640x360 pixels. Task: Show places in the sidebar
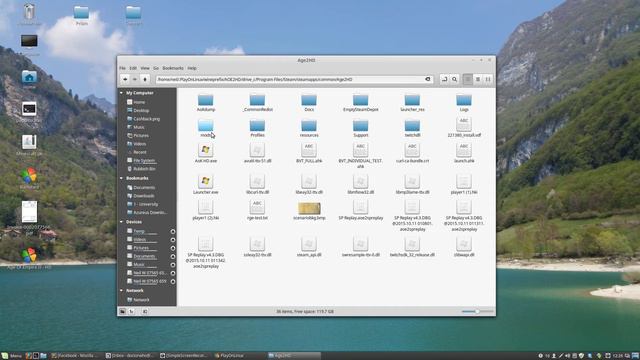pos(122,311)
